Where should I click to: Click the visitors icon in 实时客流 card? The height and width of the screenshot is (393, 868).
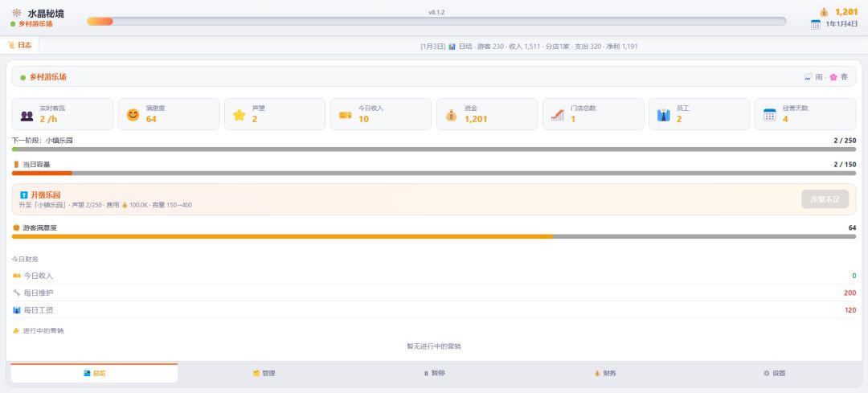27,115
